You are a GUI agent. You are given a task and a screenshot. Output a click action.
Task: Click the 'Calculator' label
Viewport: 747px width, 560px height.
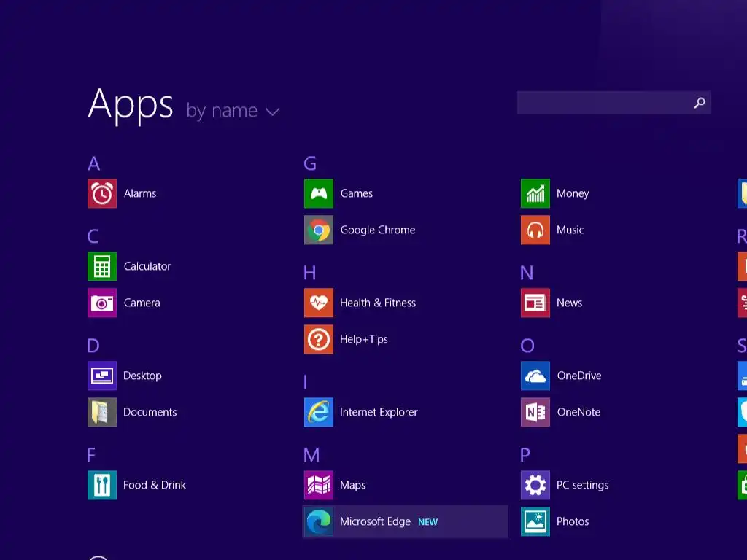point(147,266)
